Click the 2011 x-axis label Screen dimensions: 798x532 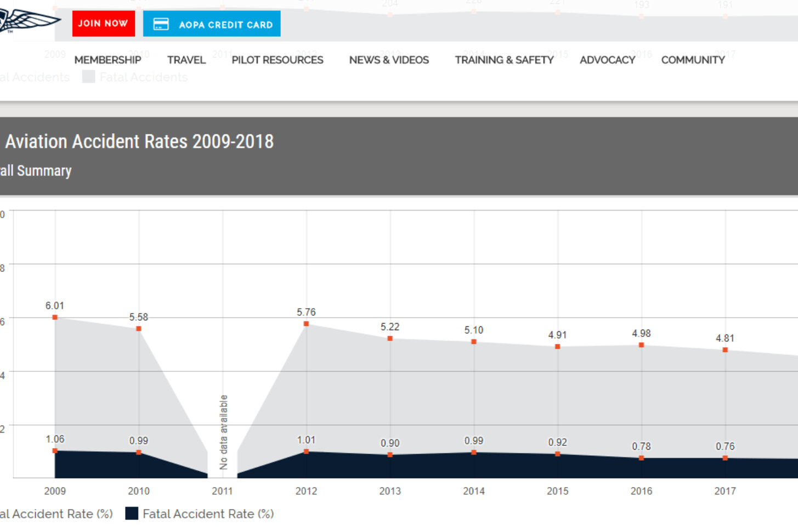[222, 491]
